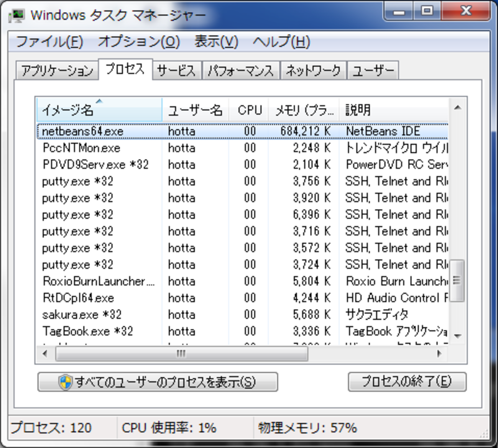
Task: Click the horizontal scrollbar left arrow
Action: pyautogui.click(x=45, y=353)
